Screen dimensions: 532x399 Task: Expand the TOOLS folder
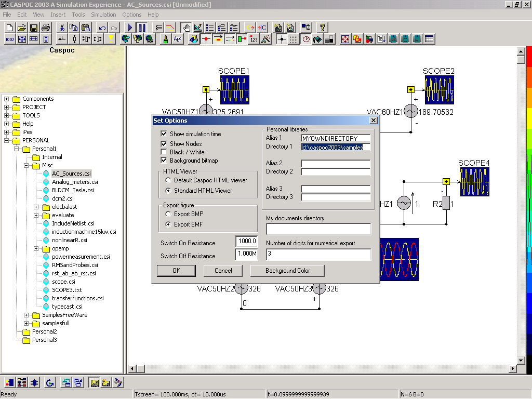click(6, 115)
